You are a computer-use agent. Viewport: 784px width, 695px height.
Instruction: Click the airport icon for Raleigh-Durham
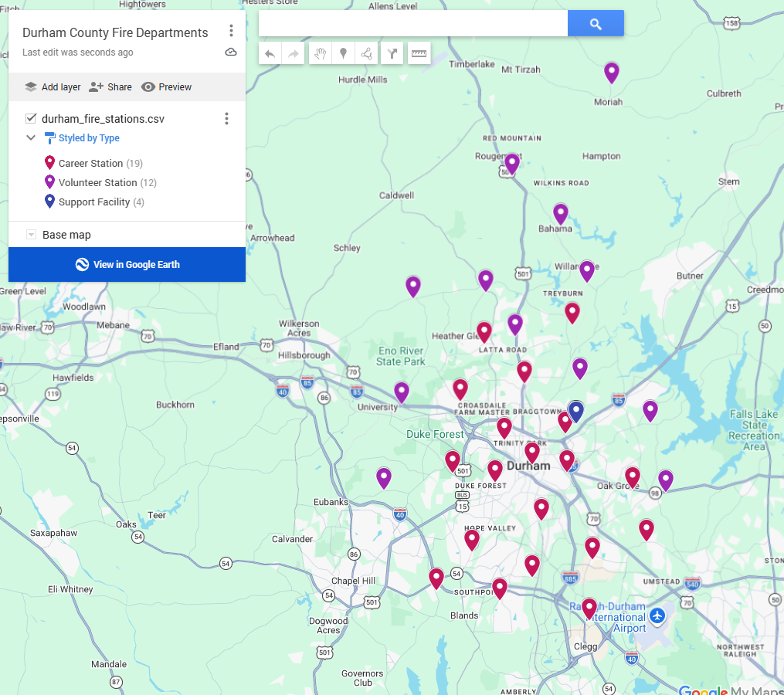(x=657, y=615)
